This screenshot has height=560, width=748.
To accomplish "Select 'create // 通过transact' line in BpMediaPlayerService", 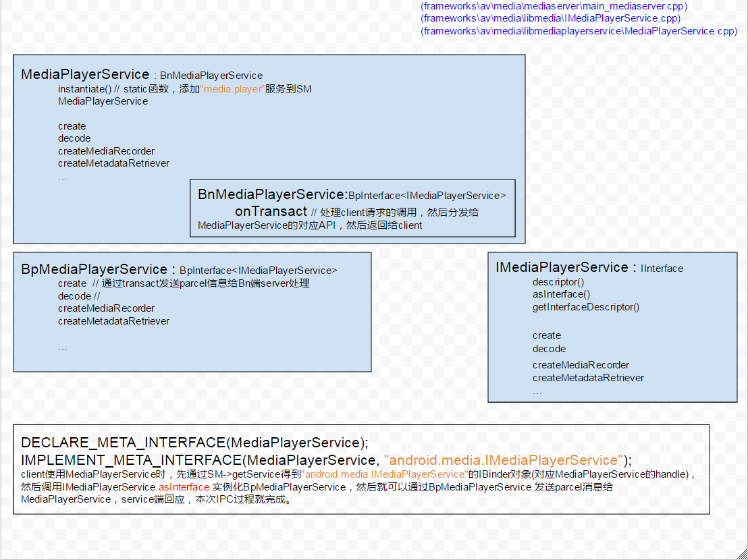I will pos(184,283).
